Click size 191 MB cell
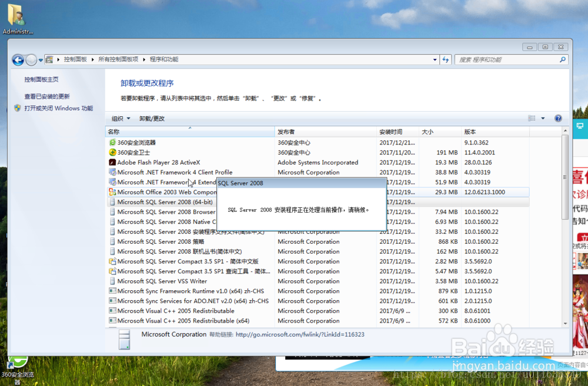 click(x=447, y=152)
